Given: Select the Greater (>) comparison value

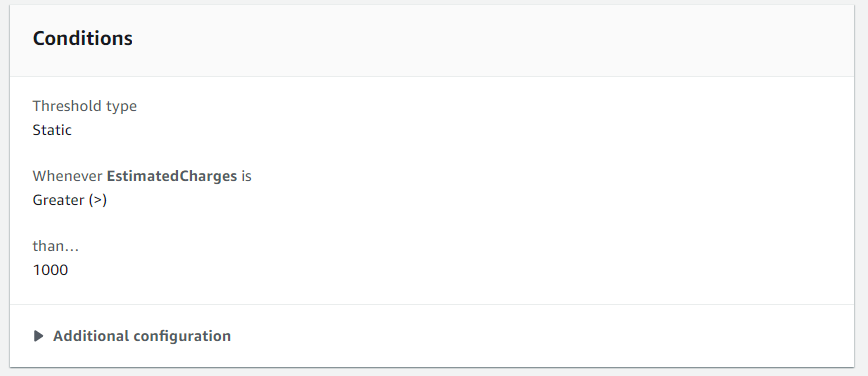Looking at the screenshot, I should pos(70,200).
